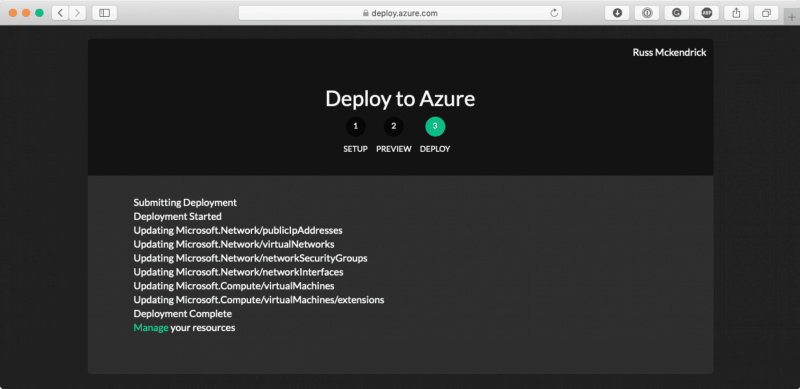Click the Updating Microsoft.Network/publicIpAddresses line

tap(238, 230)
